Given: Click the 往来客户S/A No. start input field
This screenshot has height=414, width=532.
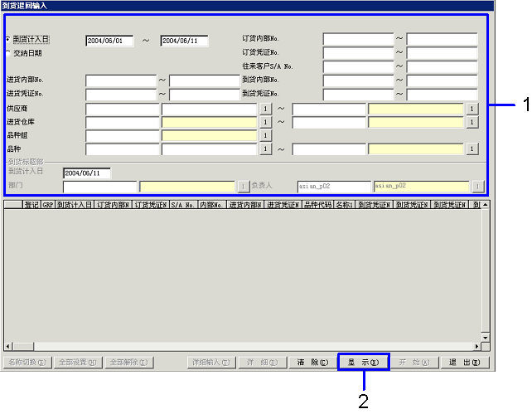Looking at the screenshot, I should coord(358,66).
